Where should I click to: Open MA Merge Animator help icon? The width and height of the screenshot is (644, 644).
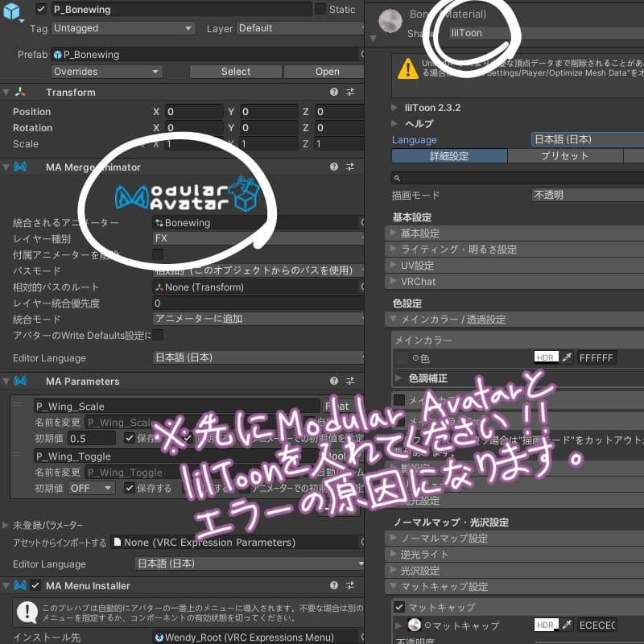[x=334, y=167]
